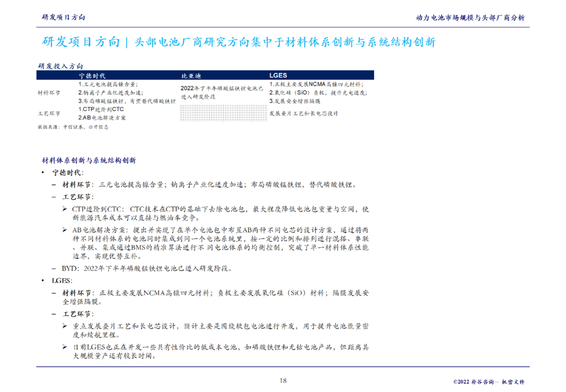The width and height of the screenshot is (566, 392).
Task: Click the dotted empty BYD 工艺环节 cell
Action: [x=223, y=113]
